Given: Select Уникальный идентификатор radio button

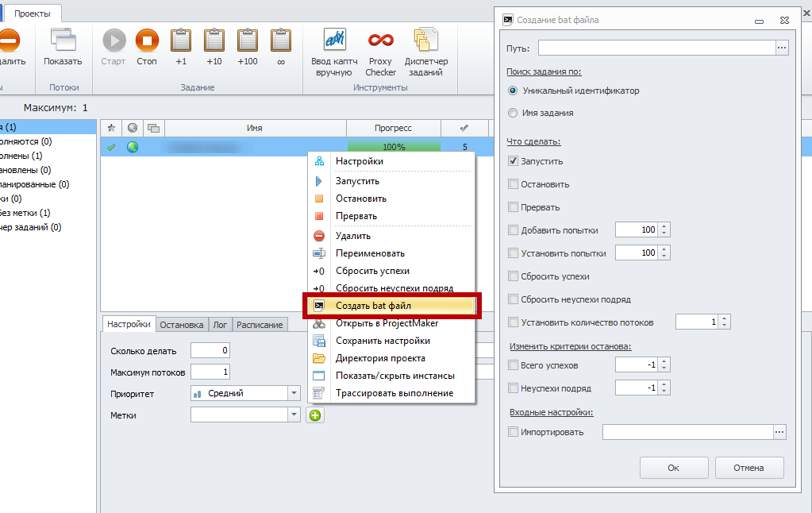Looking at the screenshot, I should pyautogui.click(x=513, y=91).
